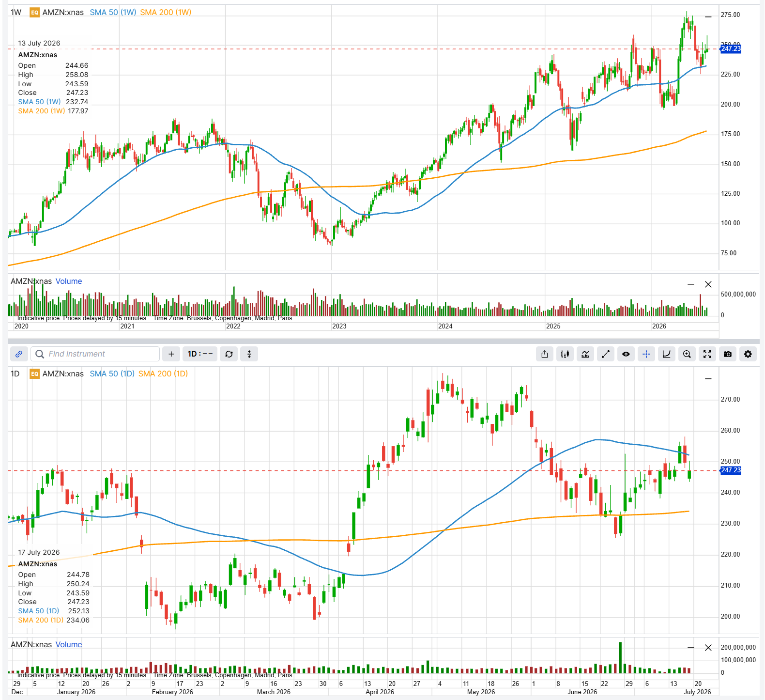Close the daily volume panel
This screenshot has width=765, height=700.
tap(708, 648)
